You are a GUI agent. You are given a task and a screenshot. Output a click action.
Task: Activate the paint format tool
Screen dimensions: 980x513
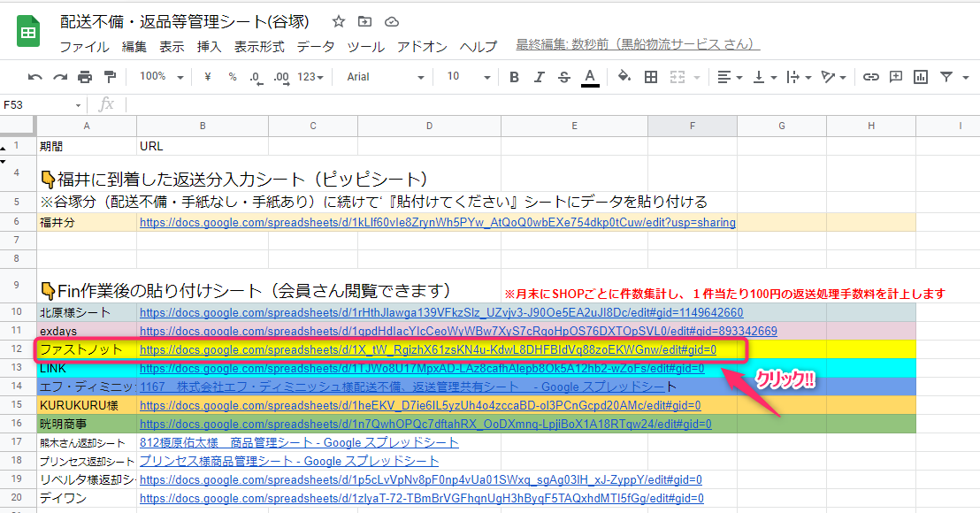coord(110,77)
